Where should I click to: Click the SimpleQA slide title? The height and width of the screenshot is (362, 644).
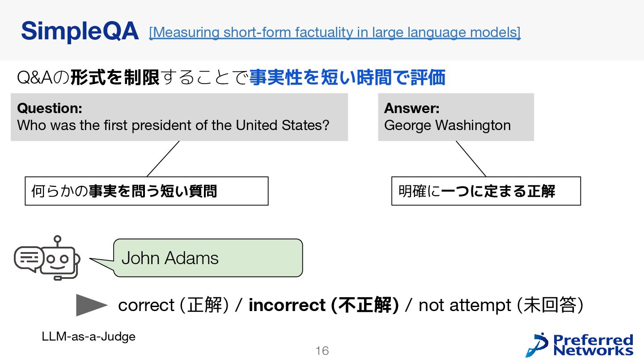80,31
